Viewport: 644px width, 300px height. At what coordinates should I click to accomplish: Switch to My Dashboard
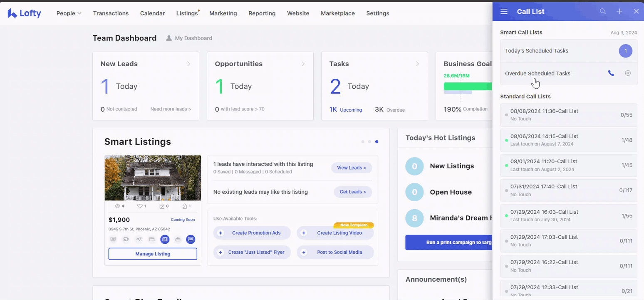coord(193,38)
